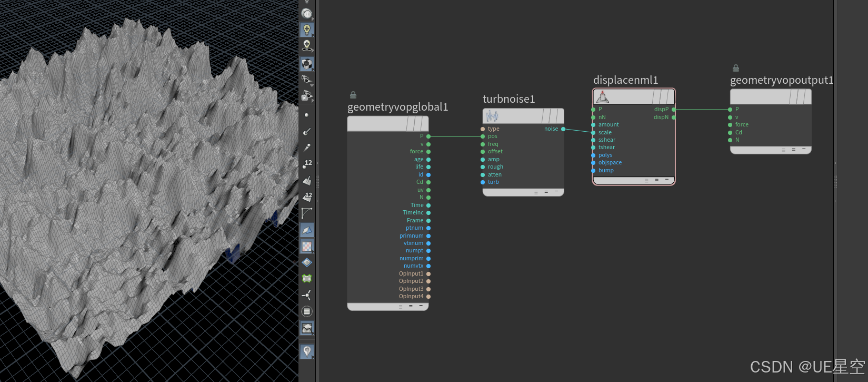Toggle the checkered cube material display
This screenshot has width=868, height=382.
307,64
